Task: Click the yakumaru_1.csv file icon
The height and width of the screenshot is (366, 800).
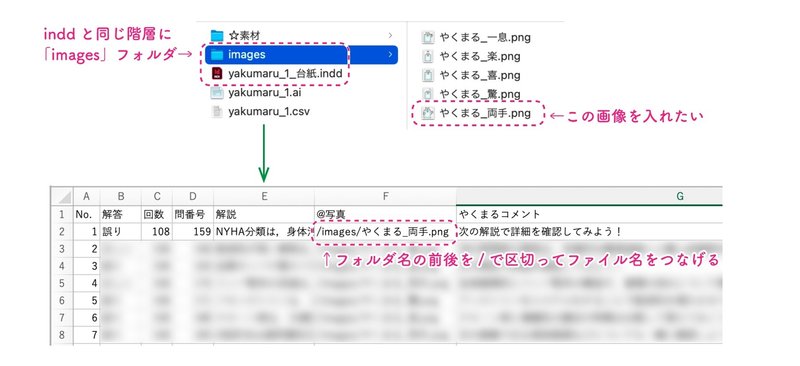Action: (217, 111)
